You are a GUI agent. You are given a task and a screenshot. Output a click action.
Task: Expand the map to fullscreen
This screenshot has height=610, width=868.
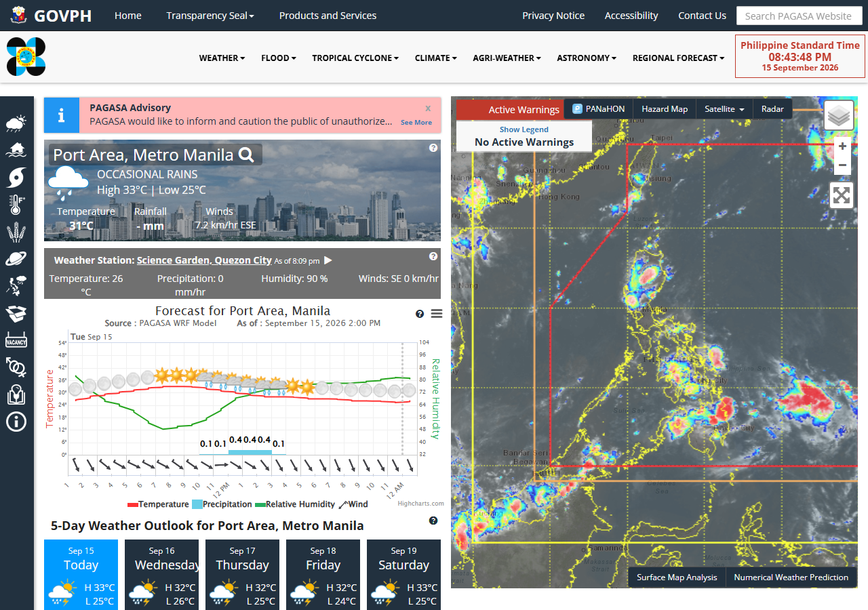click(842, 196)
